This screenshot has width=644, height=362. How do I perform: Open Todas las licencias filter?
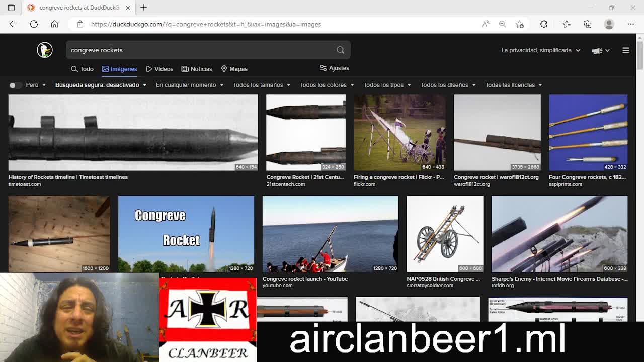click(514, 85)
